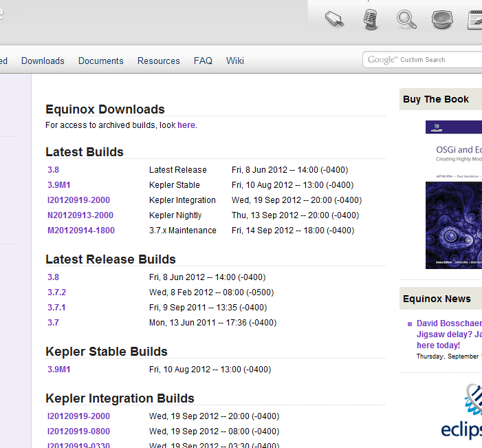Click the 'Latest Builds' heading
The image size is (482, 448).
[84, 152]
